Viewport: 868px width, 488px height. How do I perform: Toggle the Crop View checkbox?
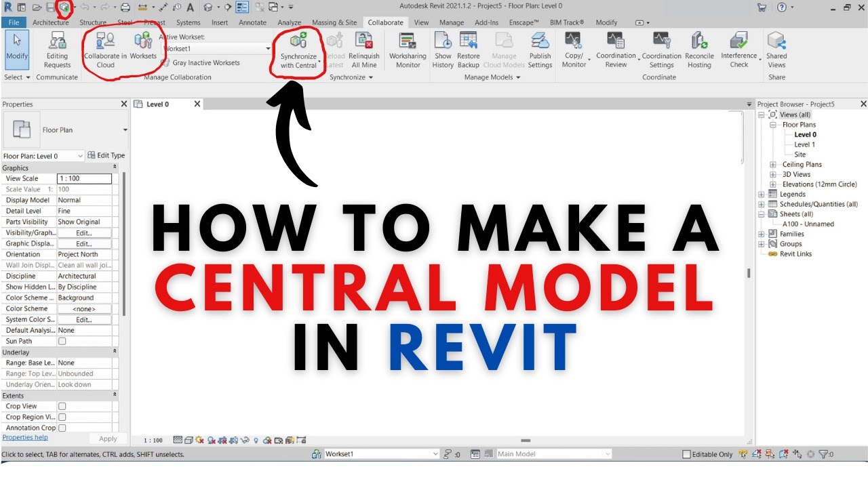(62, 406)
